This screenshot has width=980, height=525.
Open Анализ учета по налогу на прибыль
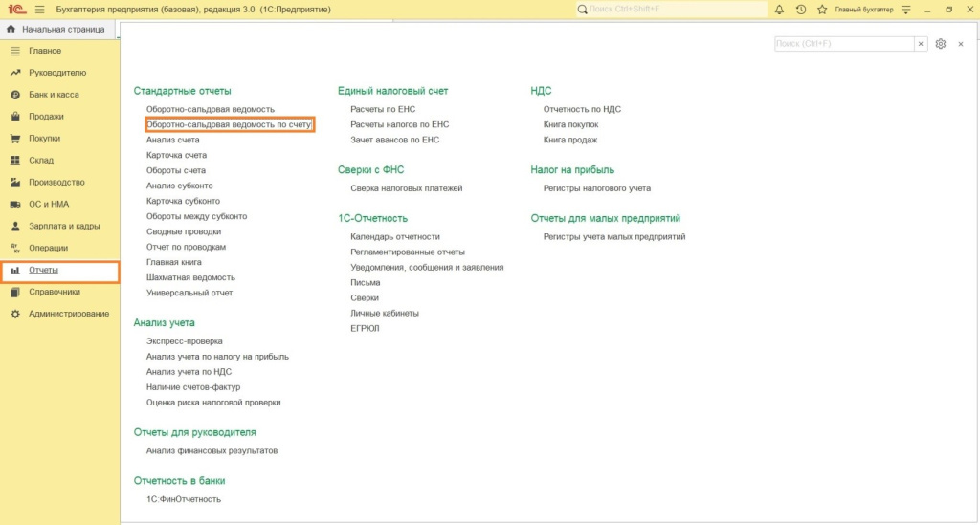[x=217, y=357]
